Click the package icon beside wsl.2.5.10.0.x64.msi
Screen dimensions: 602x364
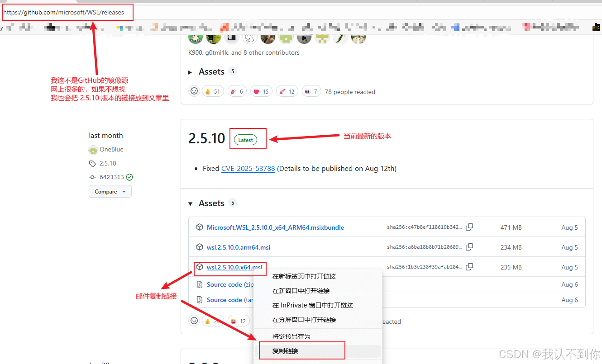point(199,267)
